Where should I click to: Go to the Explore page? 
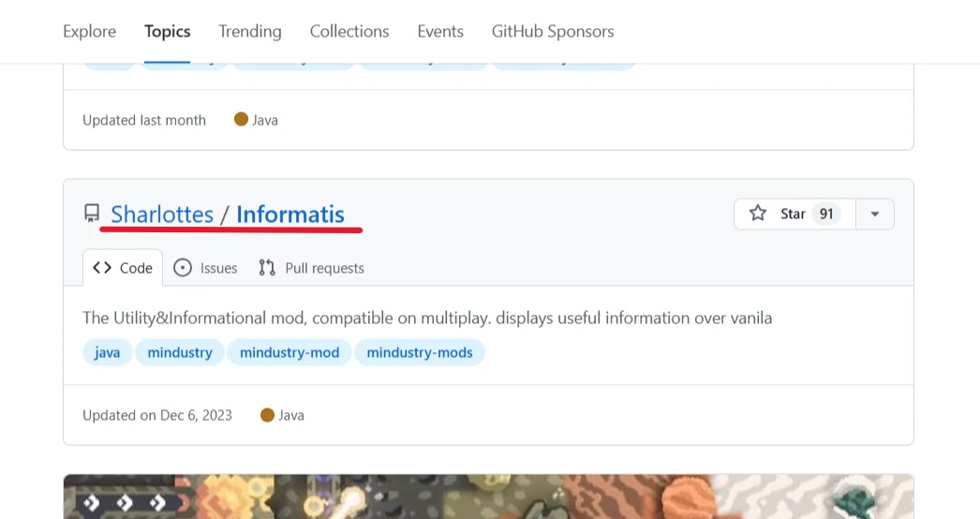coord(90,31)
